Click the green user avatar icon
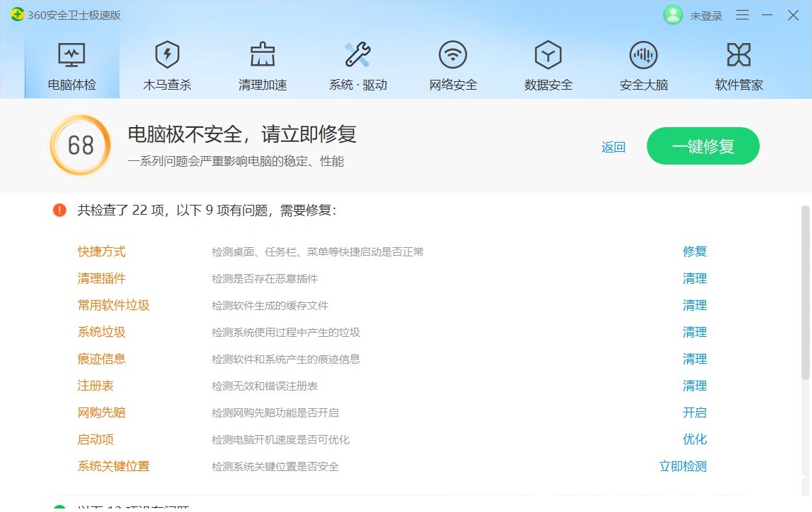 [x=673, y=15]
